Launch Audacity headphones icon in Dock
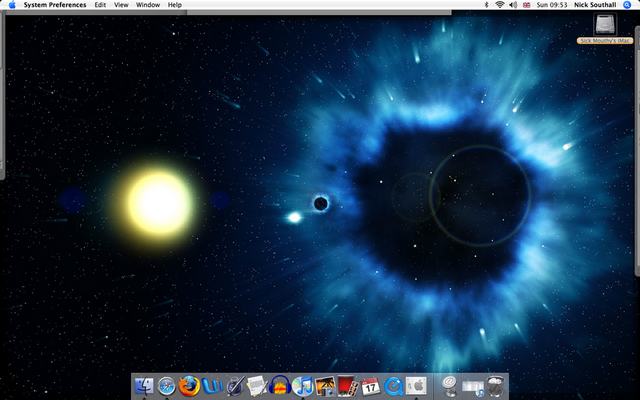 tap(280, 386)
